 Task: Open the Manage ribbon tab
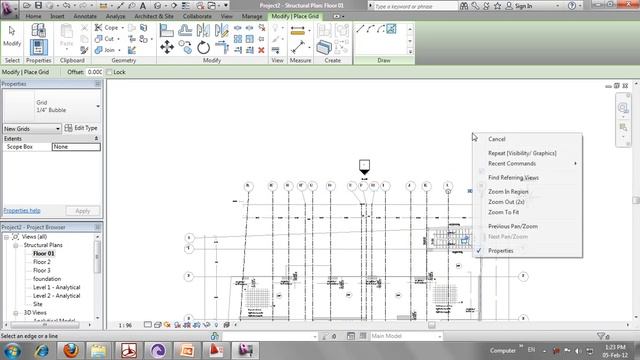(252, 16)
